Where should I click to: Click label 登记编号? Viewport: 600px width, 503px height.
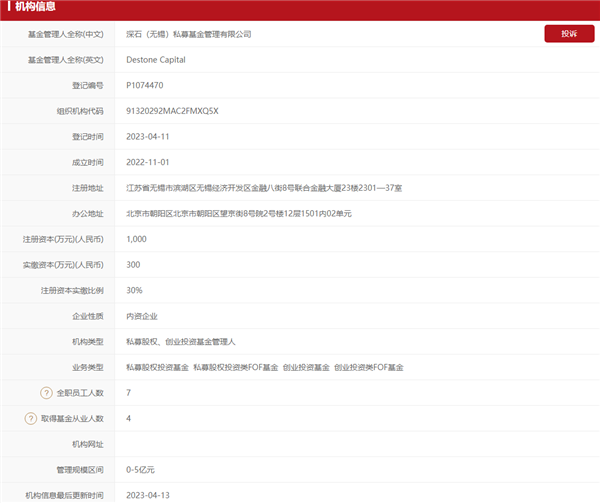click(x=88, y=85)
